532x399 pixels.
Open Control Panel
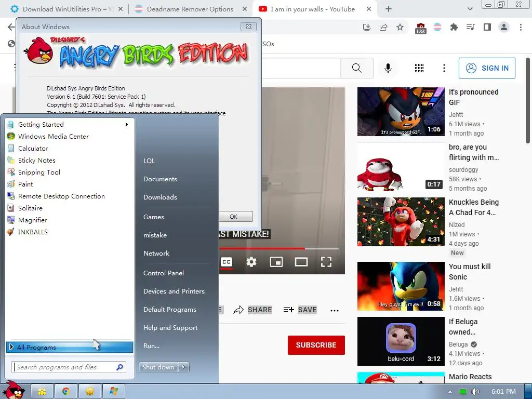coord(164,273)
